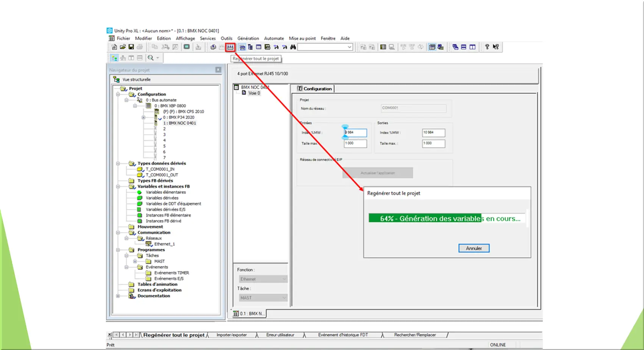
Task: Select Evénements TIMER tree item
Action: 172,273
